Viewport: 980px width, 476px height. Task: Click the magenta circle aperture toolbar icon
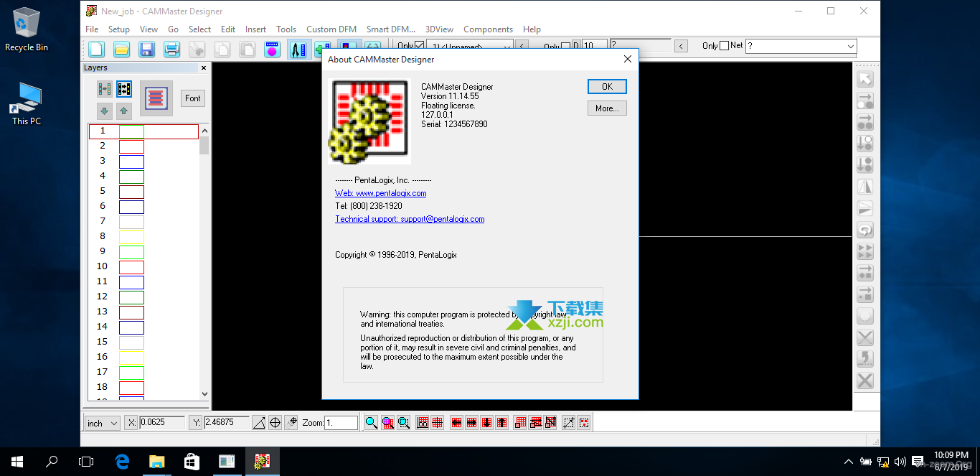click(x=272, y=49)
